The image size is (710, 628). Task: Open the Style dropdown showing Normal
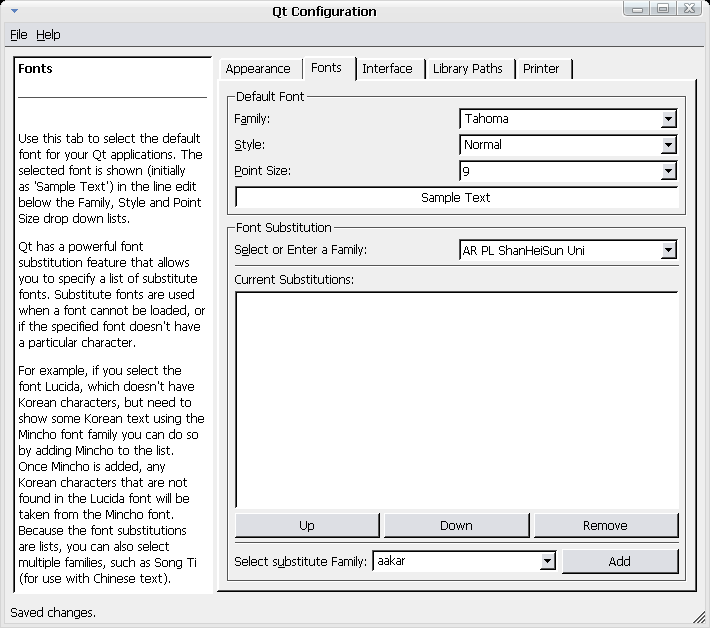[x=568, y=145]
